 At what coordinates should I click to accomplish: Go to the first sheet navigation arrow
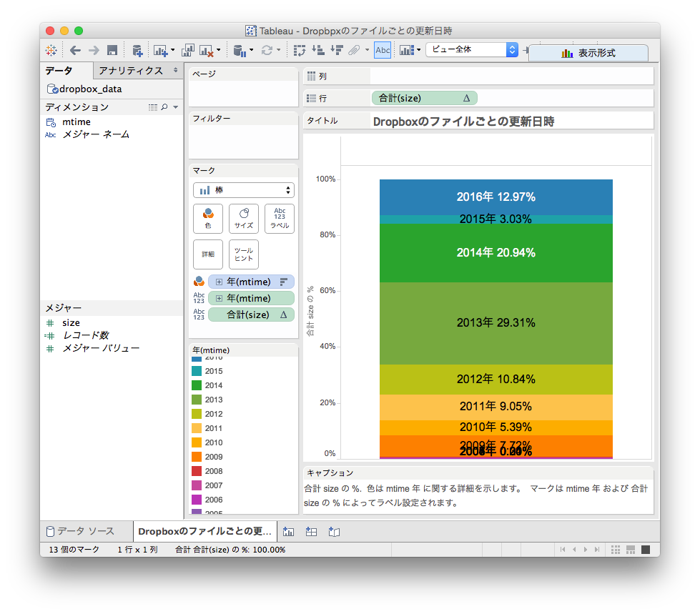point(563,550)
